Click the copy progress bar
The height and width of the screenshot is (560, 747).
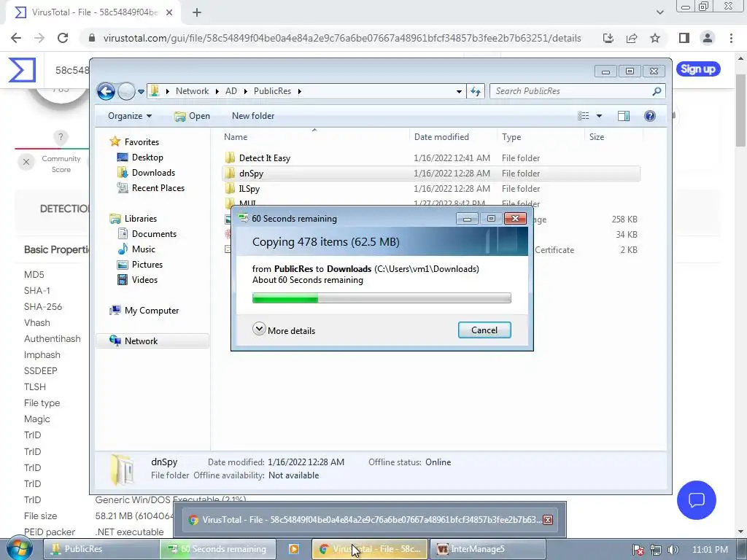pyautogui.click(x=382, y=298)
